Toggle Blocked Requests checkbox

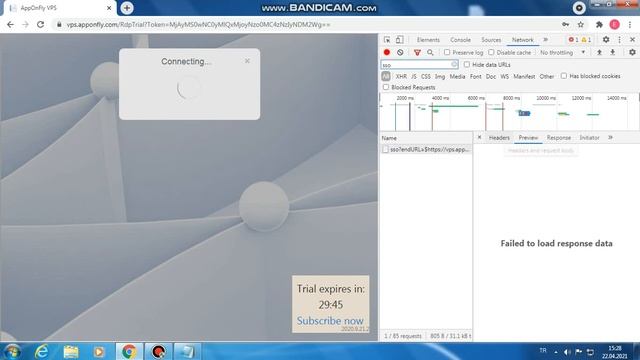point(386,87)
